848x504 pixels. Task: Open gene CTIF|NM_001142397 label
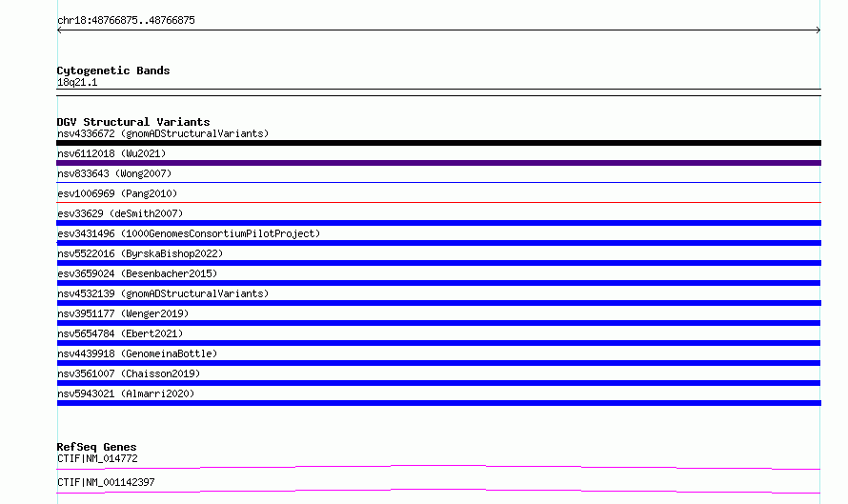pyautogui.click(x=106, y=482)
